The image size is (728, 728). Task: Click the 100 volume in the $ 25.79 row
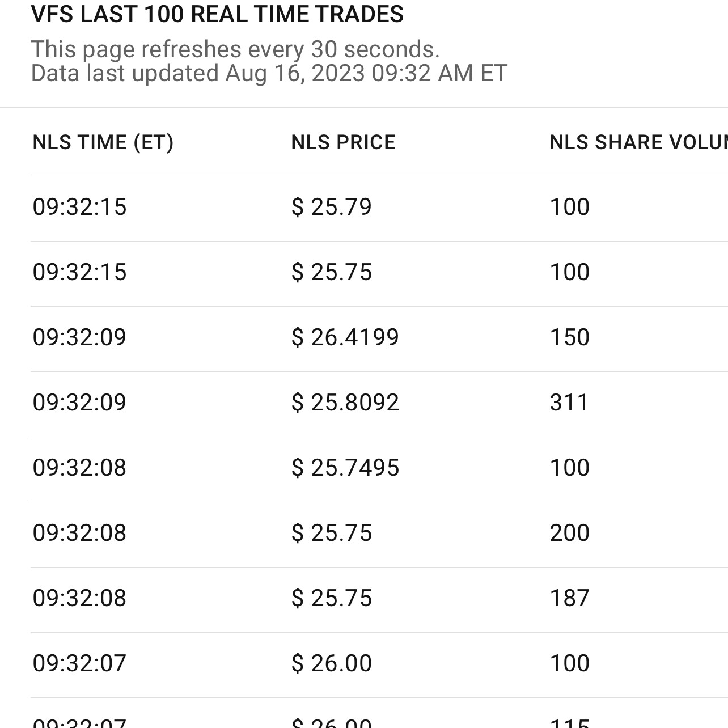[570, 207]
